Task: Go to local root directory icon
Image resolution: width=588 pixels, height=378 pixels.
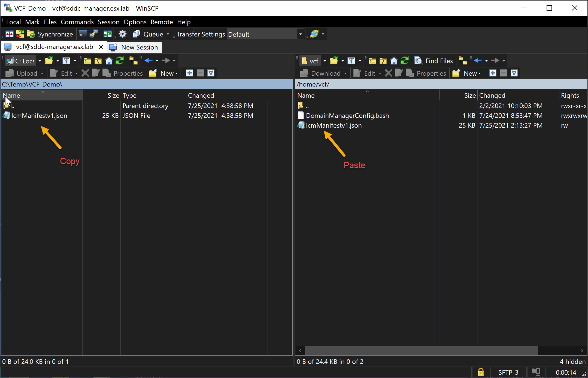Action: pos(98,61)
